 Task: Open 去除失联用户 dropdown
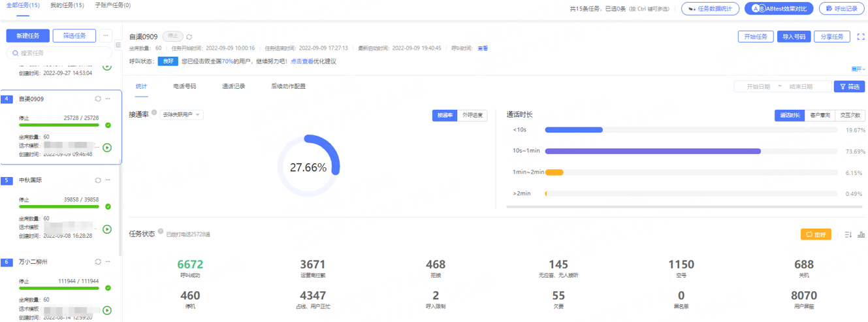click(182, 115)
